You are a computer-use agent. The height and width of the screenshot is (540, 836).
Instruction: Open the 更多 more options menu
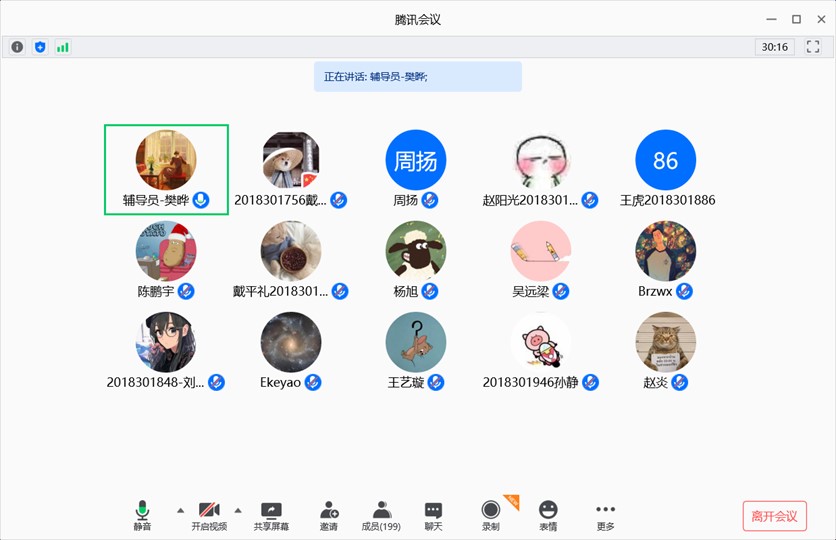(605, 515)
